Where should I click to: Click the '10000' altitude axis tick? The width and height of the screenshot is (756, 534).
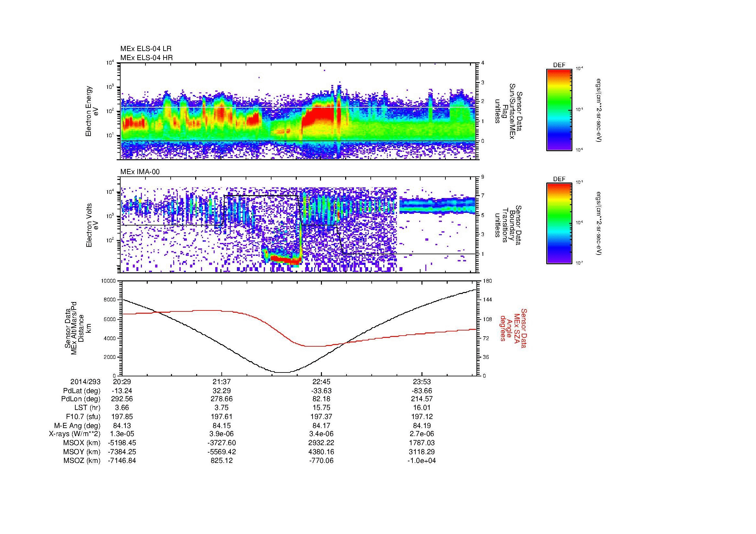[x=109, y=281]
